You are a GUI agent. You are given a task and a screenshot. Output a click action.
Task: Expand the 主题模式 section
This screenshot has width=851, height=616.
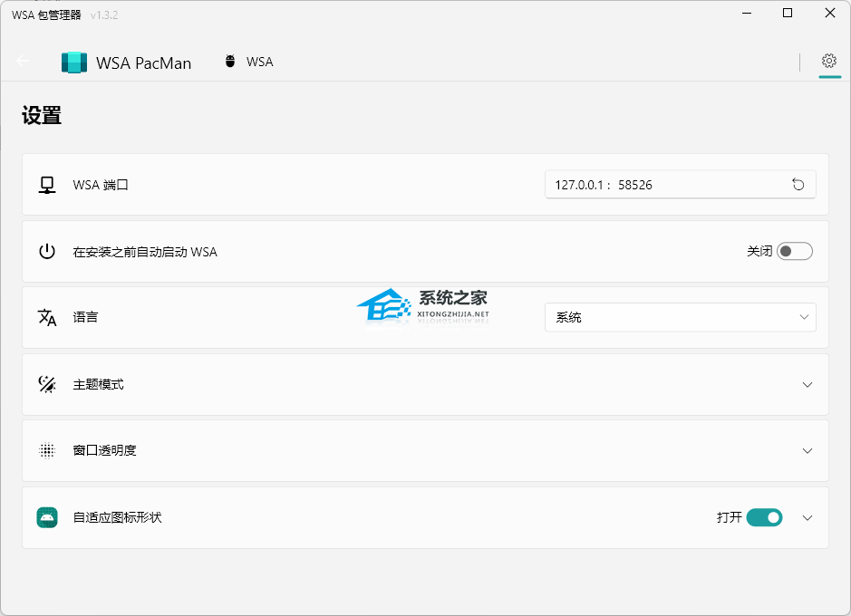click(807, 384)
